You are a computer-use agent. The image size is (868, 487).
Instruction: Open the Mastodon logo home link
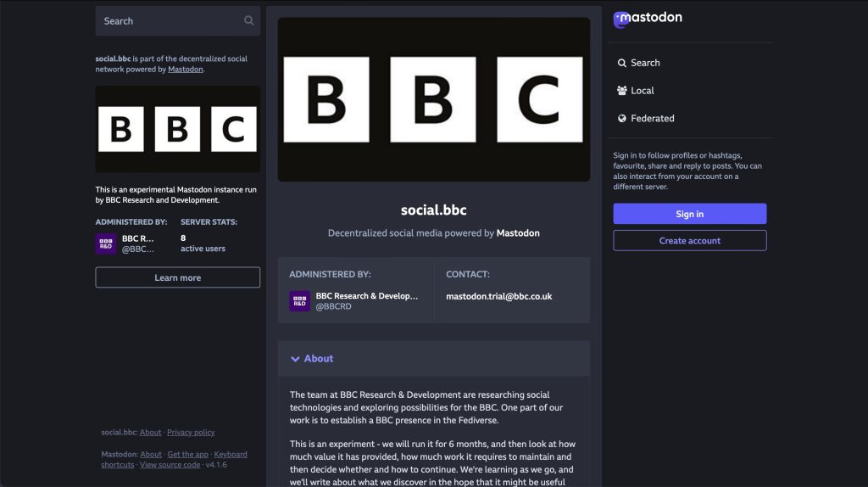(x=647, y=19)
